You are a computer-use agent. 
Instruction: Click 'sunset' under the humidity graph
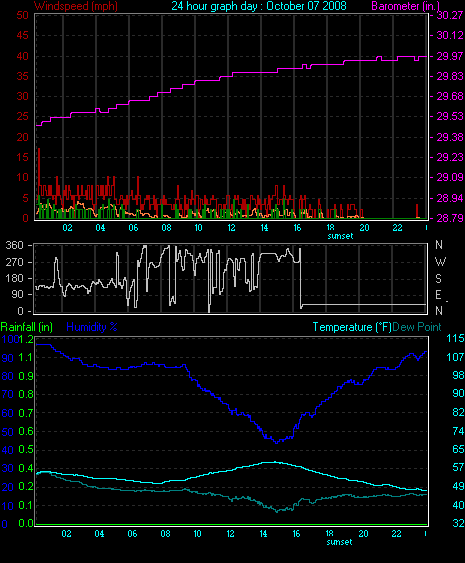click(x=339, y=542)
